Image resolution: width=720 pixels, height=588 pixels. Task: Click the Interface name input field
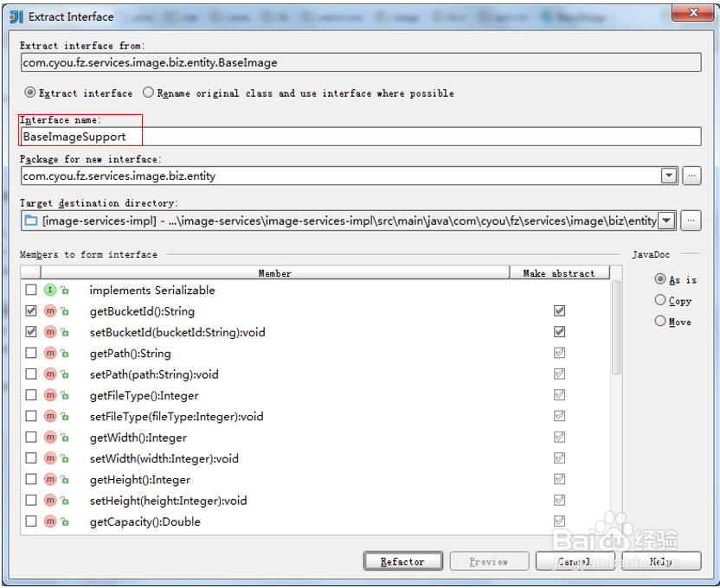pyautogui.click(x=361, y=137)
